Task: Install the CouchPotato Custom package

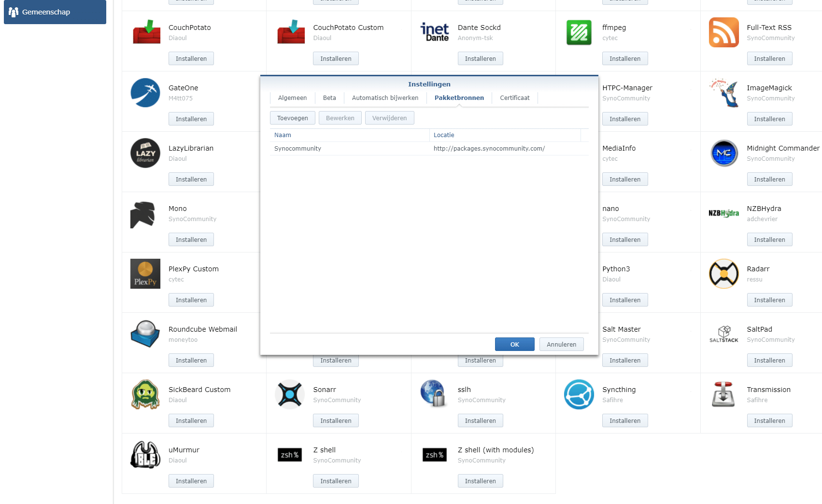Action: click(336, 58)
